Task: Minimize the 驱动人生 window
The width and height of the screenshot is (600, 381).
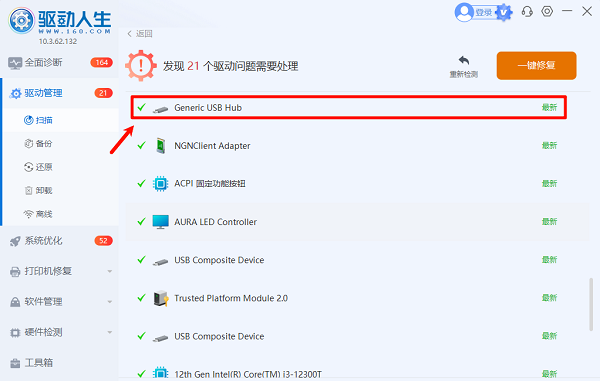Action: click(567, 11)
